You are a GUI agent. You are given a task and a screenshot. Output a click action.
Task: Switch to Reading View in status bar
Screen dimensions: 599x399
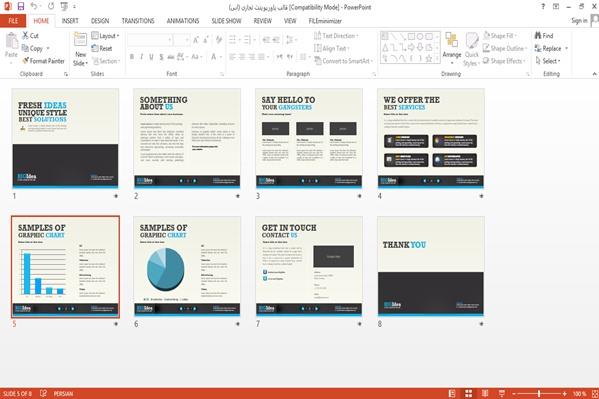point(485,393)
